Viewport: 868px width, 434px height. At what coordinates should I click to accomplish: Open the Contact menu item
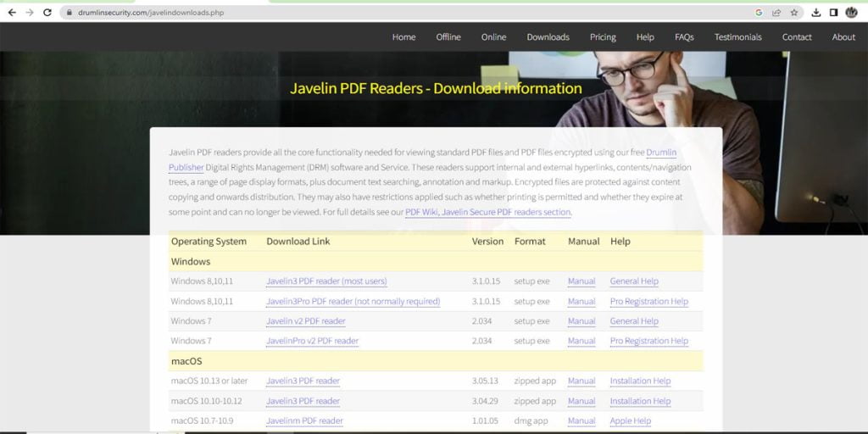[x=797, y=37]
